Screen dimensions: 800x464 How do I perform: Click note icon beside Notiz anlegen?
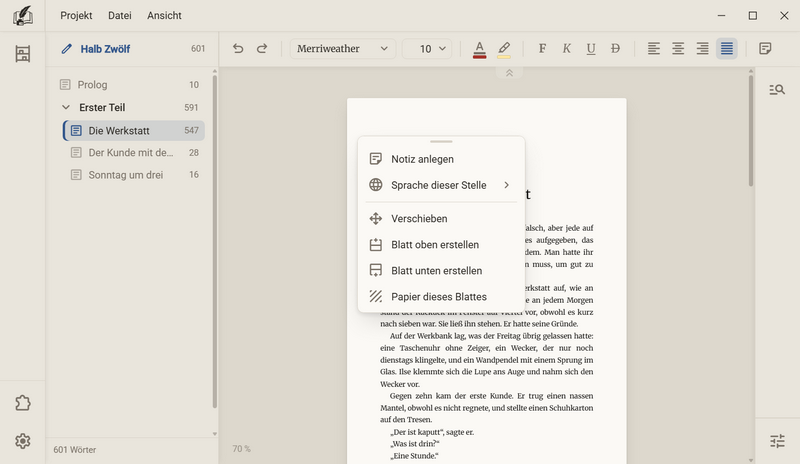click(376, 159)
